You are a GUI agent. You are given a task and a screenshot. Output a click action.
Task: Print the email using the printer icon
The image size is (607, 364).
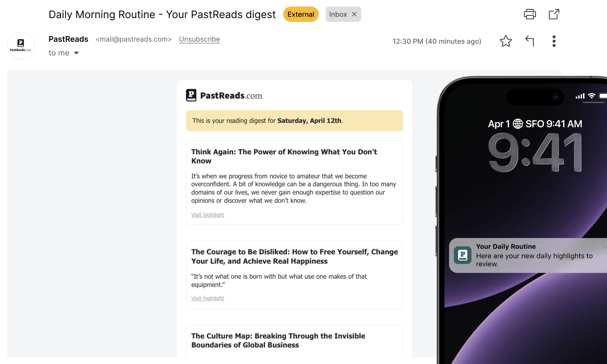[530, 14]
